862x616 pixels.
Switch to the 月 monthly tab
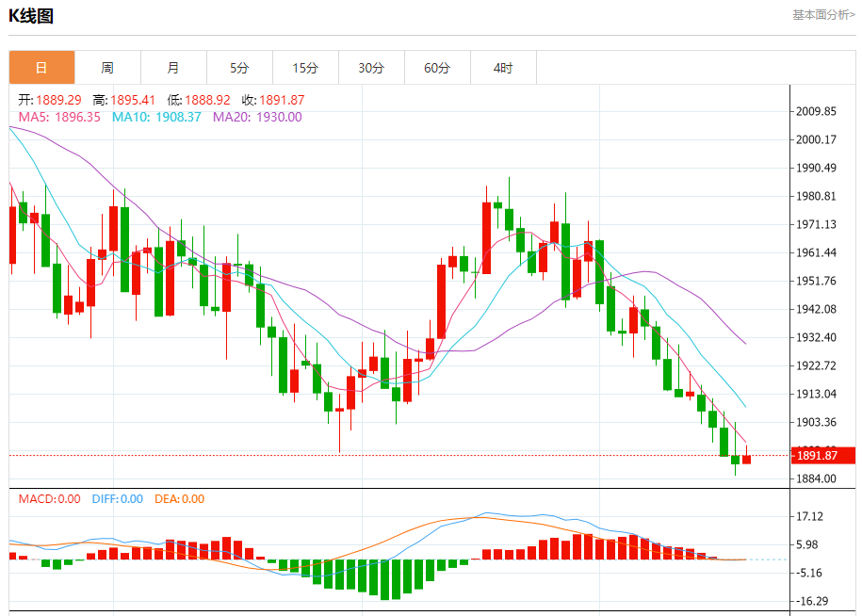(x=173, y=68)
